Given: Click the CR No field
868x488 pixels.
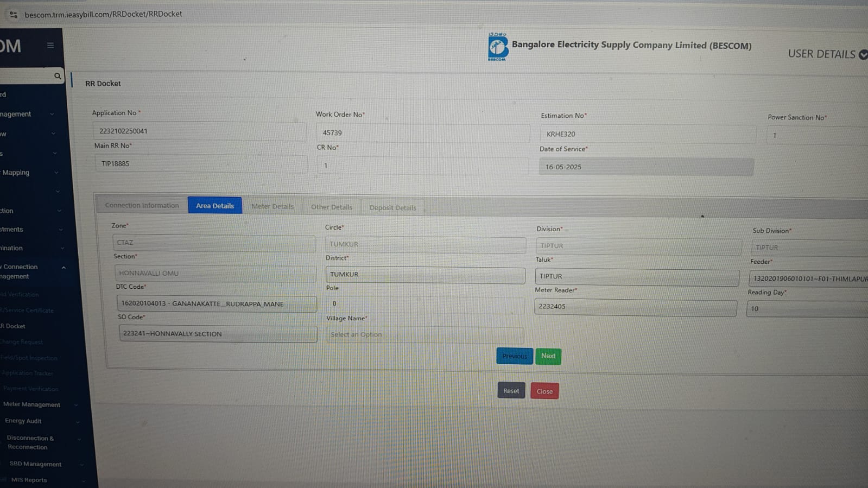Looking at the screenshot, I should 422,166.
